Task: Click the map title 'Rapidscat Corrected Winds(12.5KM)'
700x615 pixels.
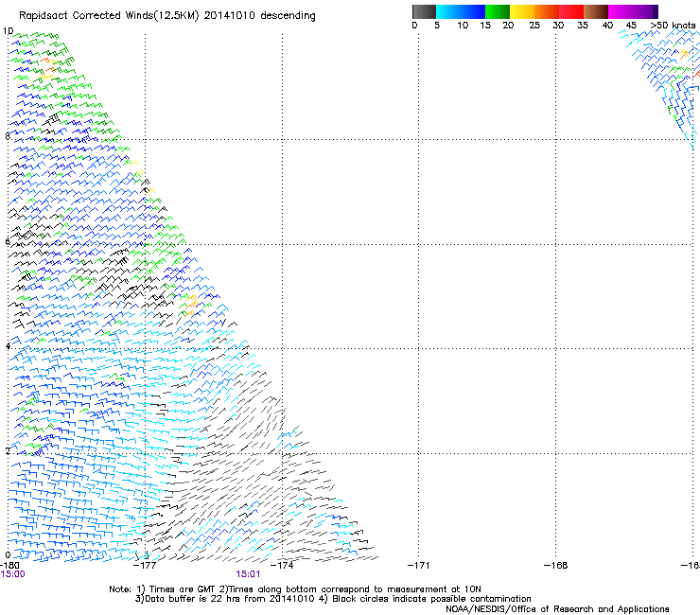Action: tap(109, 16)
